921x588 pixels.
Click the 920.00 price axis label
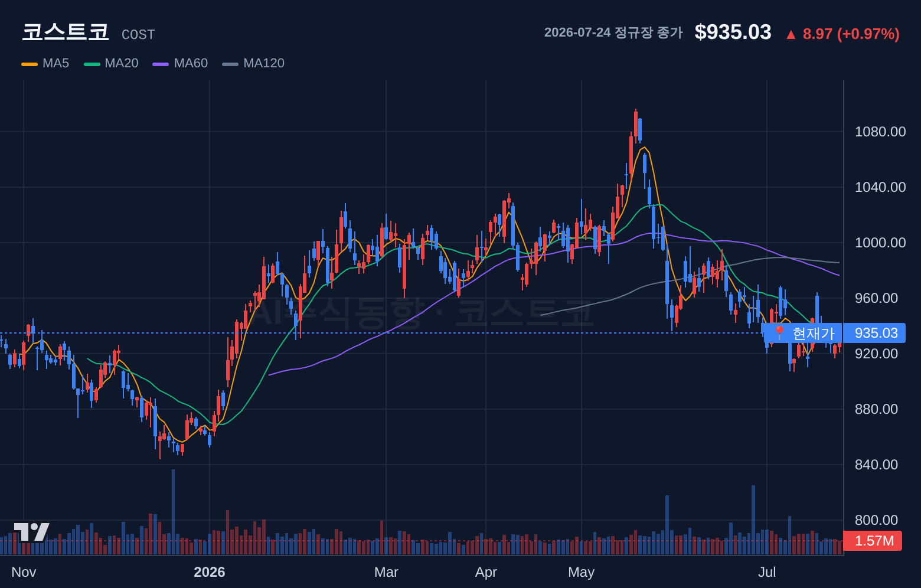point(876,354)
